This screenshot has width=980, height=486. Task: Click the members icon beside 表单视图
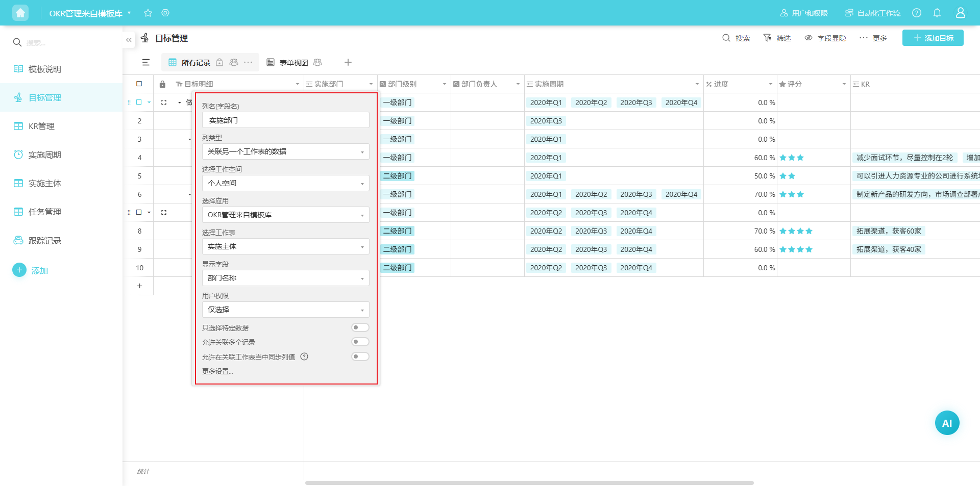coord(317,62)
